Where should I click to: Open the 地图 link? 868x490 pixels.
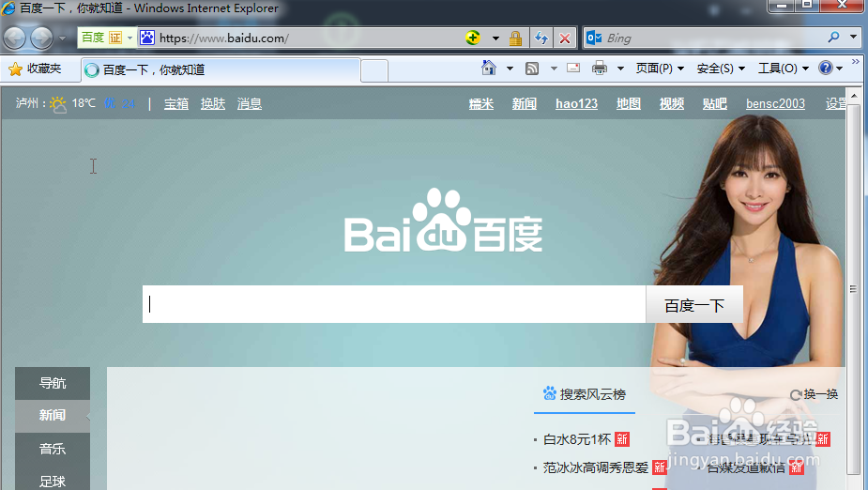click(x=629, y=103)
